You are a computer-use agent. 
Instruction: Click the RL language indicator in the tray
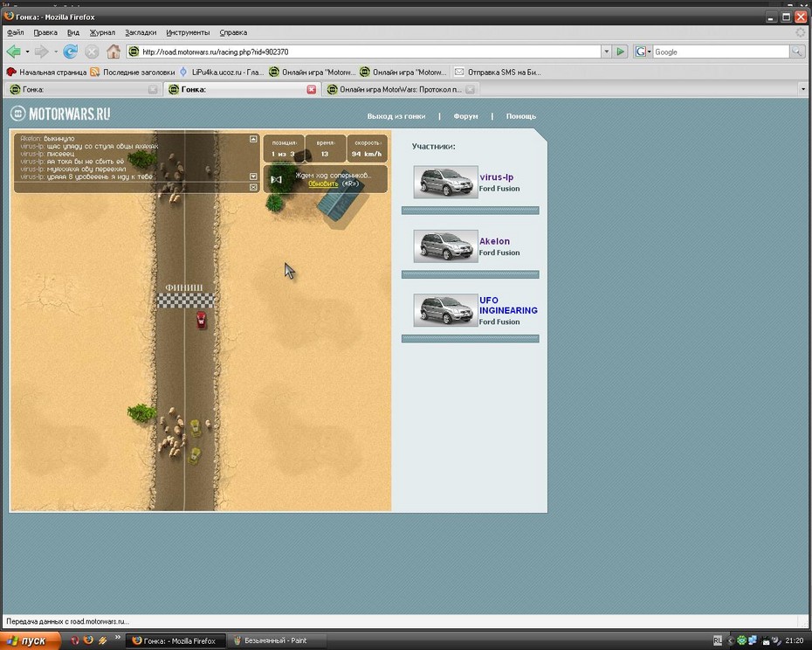(717, 640)
